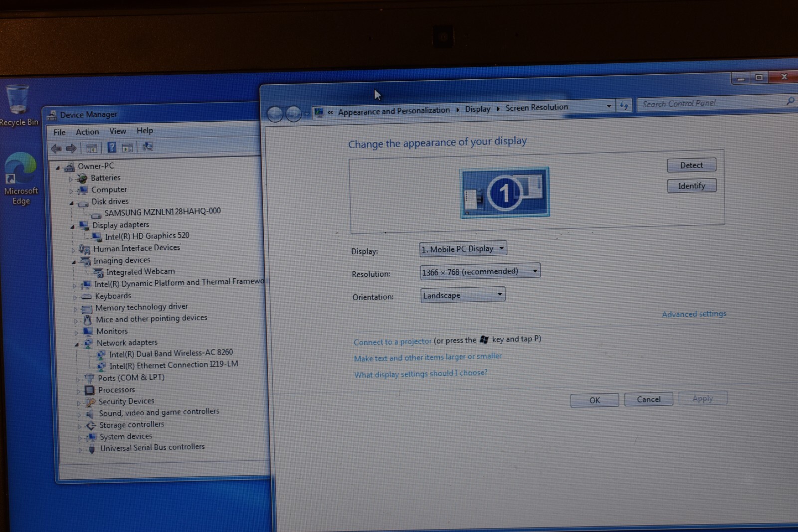Viewport: 798px width, 532px height.
Task: Open Advanced settings link
Action: [694, 314]
